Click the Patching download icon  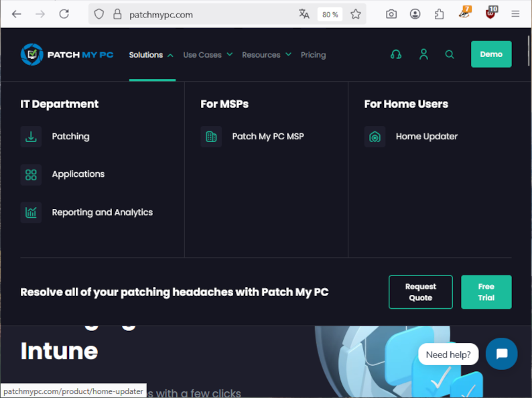coord(31,137)
